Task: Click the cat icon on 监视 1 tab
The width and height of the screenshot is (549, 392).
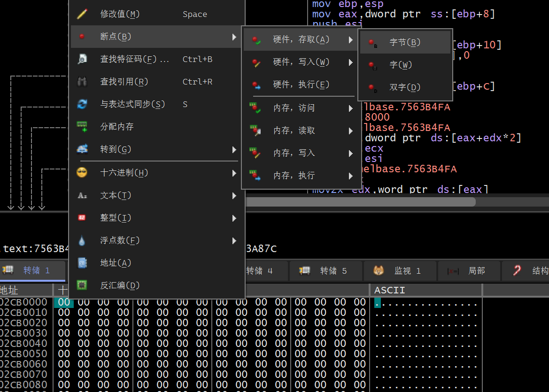Action: (379, 270)
